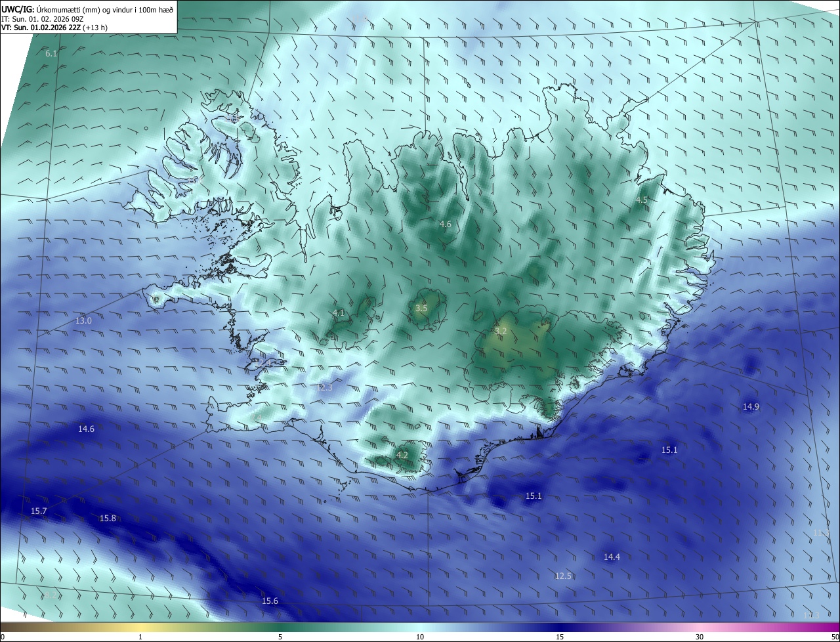
Task: Click the 14.9 value label
Action: click(x=751, y=407)
